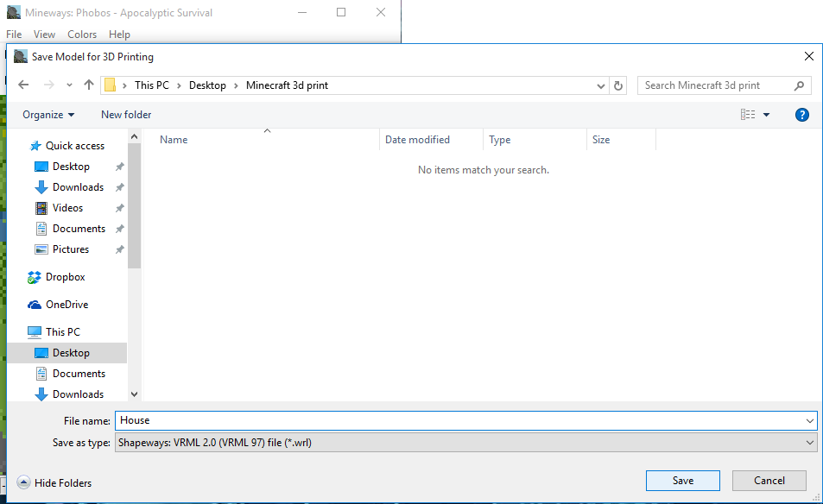Click the sidebar scroll down arrow

pos(135,394)
